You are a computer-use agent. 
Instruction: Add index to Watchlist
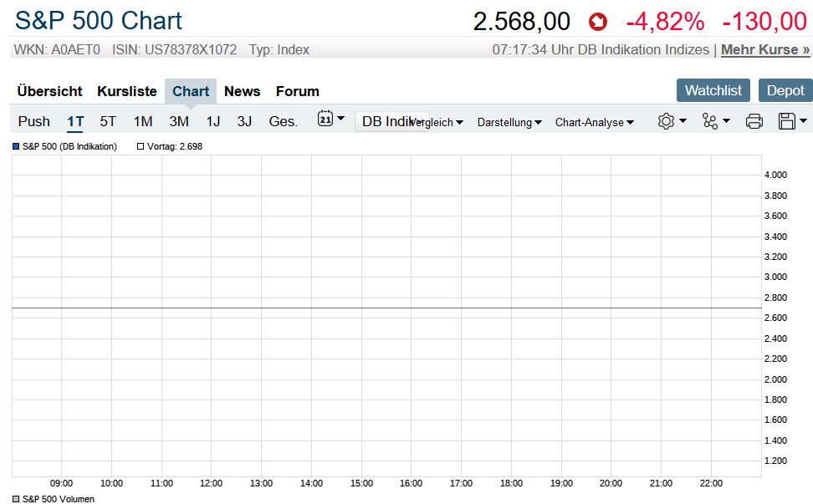click(713, 90)
